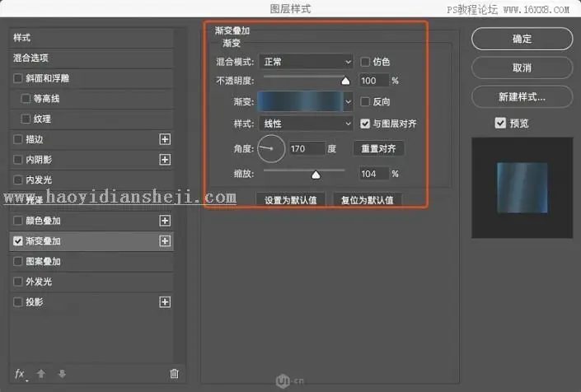Click 设置为默认值 button
This screenshot has height=392, width=581.
click(291, 200)
